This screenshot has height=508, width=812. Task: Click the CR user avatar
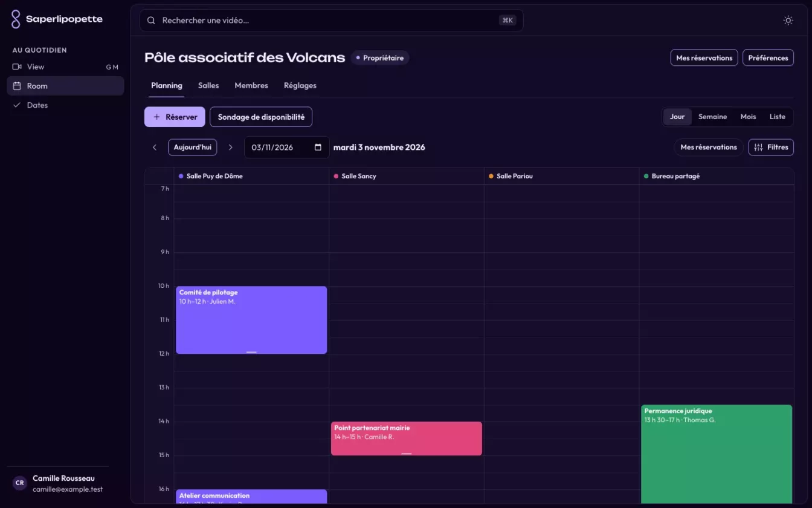19,483
